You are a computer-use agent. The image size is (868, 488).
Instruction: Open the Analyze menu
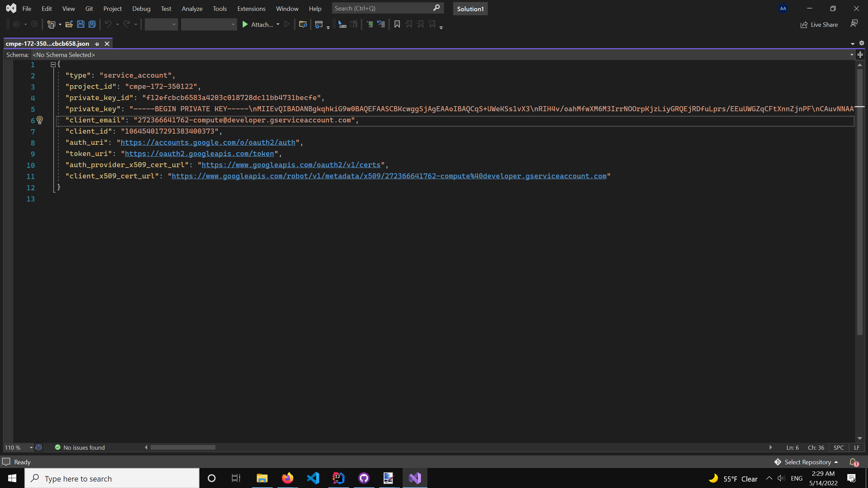(192, 8)
